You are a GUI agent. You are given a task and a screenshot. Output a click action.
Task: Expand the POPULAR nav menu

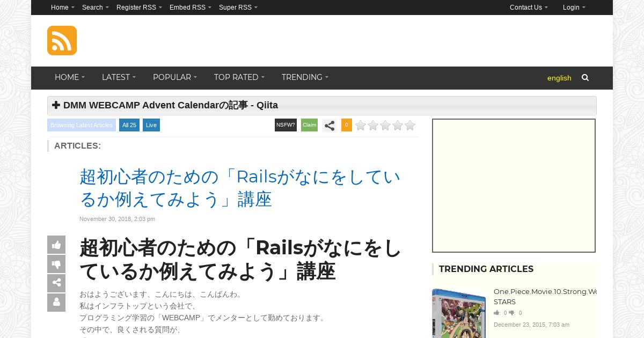[x=175, y=77]
